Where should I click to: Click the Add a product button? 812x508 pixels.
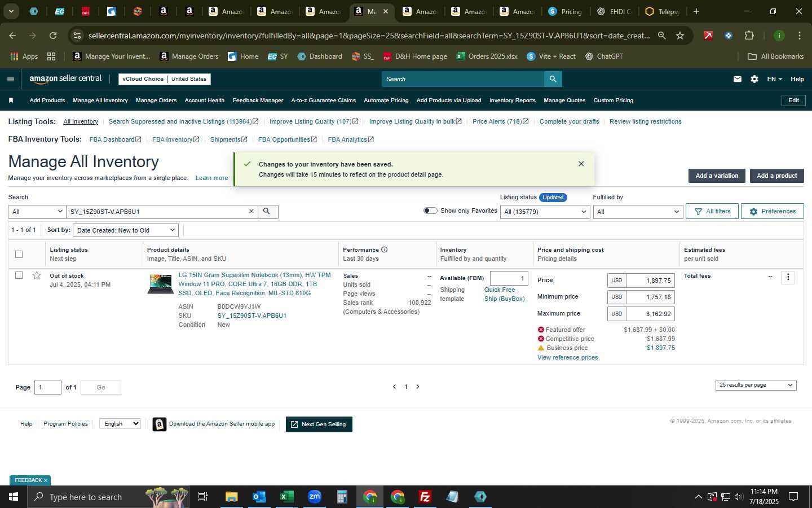pyautogui.click(x=776, y=176)
